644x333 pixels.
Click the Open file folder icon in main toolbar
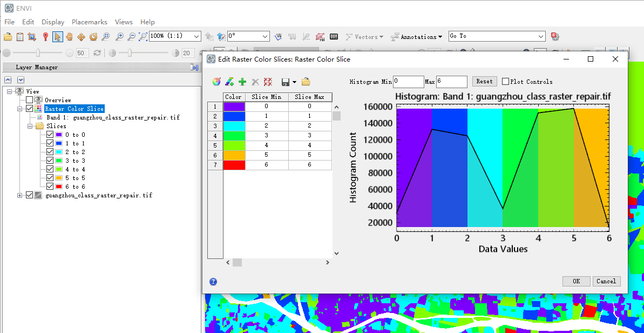point(8,37)
